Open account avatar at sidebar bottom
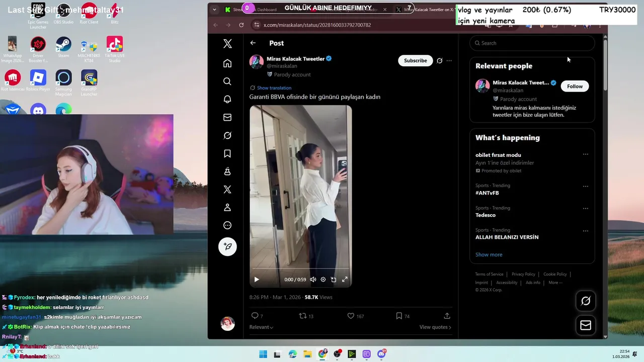644x362 pixels. click(x=227, y=324)
